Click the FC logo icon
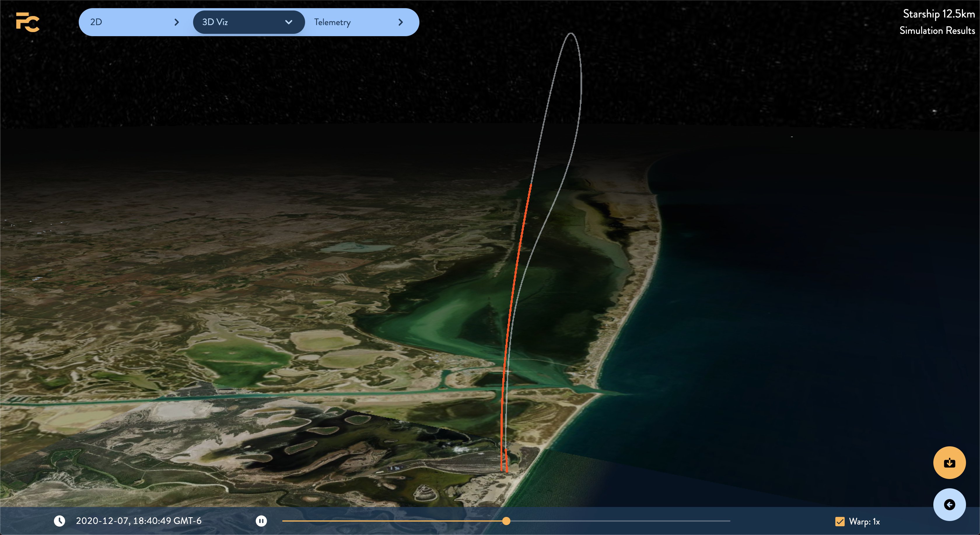Image resolution: width=980 pixels, height=535 pixels. click(x=27, y=22)
